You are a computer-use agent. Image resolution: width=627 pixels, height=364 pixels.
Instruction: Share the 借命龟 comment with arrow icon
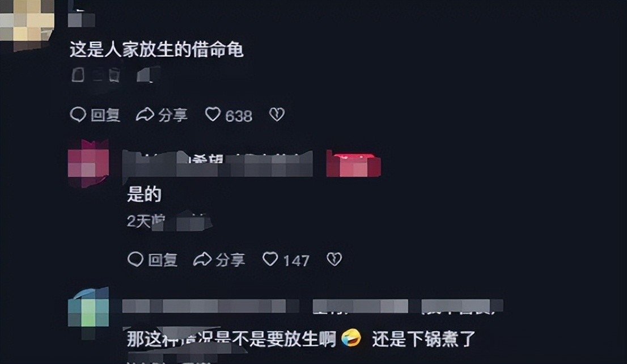pos(145,115)
